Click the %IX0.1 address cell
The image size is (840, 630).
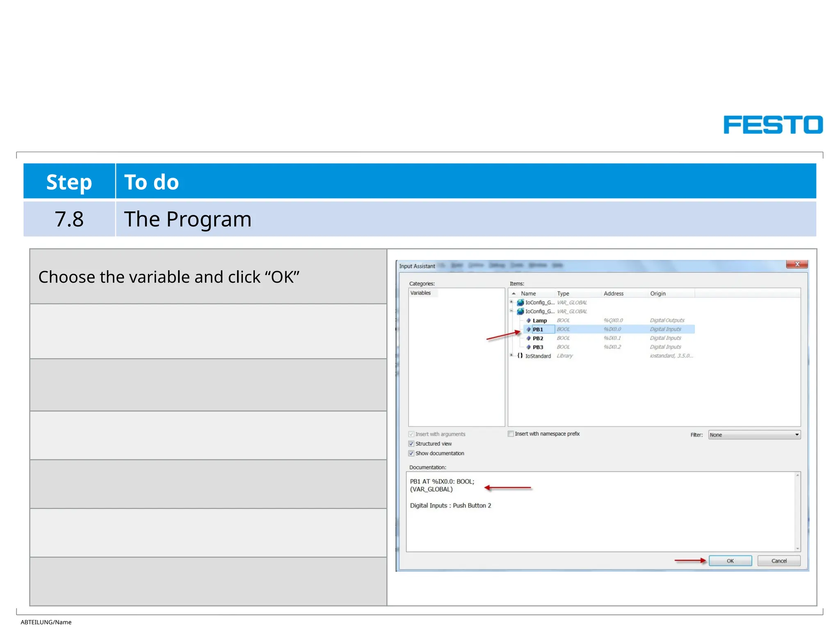[612, 338]
